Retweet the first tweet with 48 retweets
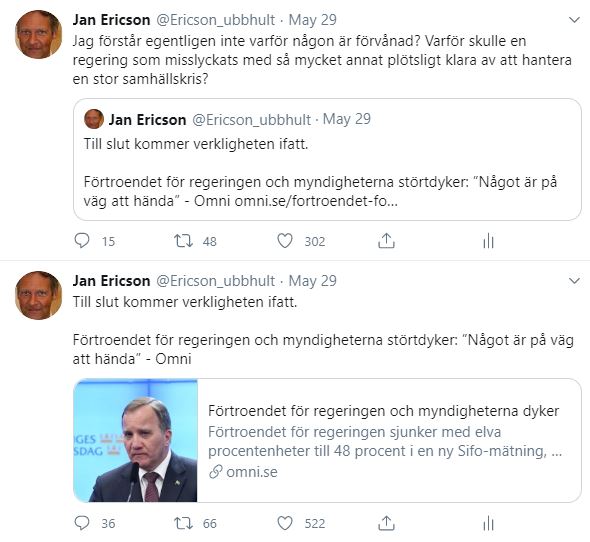The width and height of the screenshot is (590, 542). (183, 241)
